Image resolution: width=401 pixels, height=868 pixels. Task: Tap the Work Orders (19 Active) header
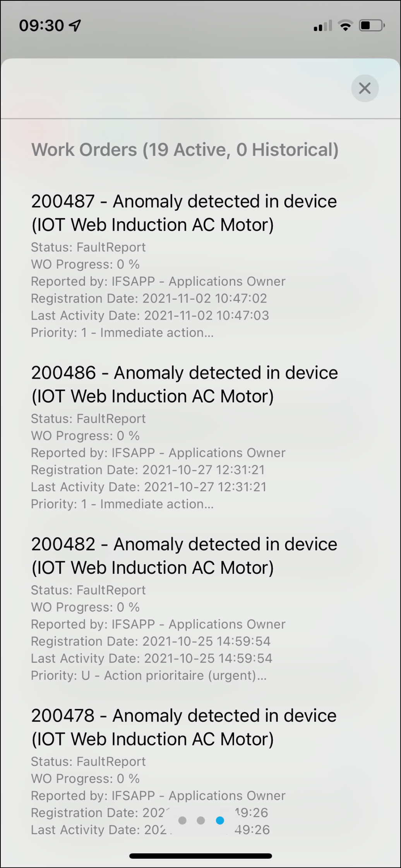pyautogui.click(x=185, y=150)
